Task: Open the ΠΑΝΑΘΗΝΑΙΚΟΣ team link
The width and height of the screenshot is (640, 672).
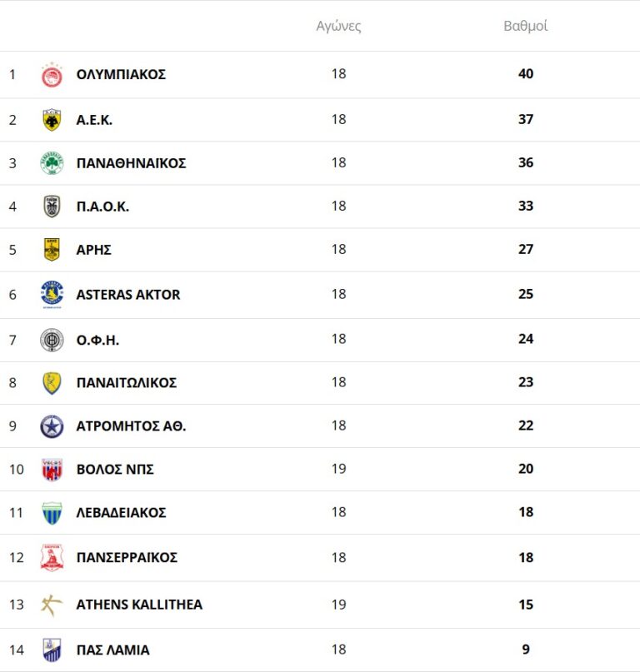Action: click(131, 163)
